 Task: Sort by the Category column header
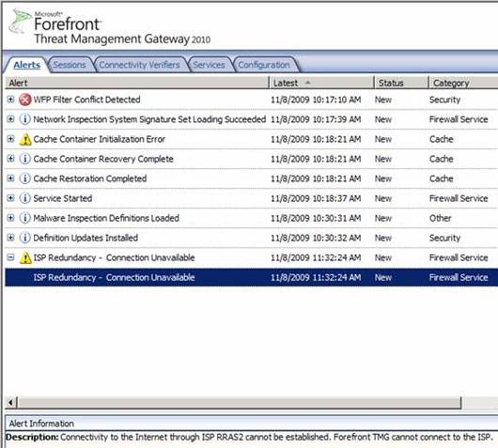click(x=463, y=83)
